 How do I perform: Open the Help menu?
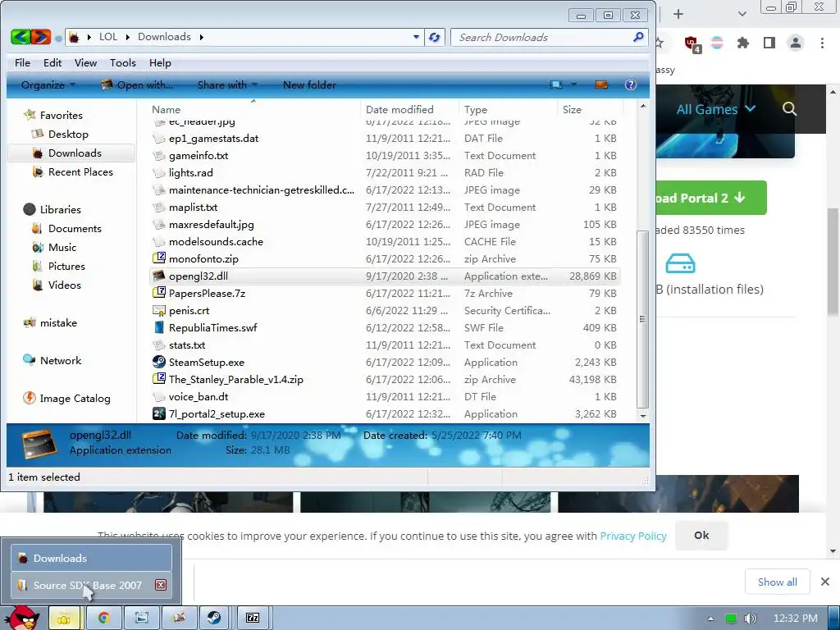160,62
